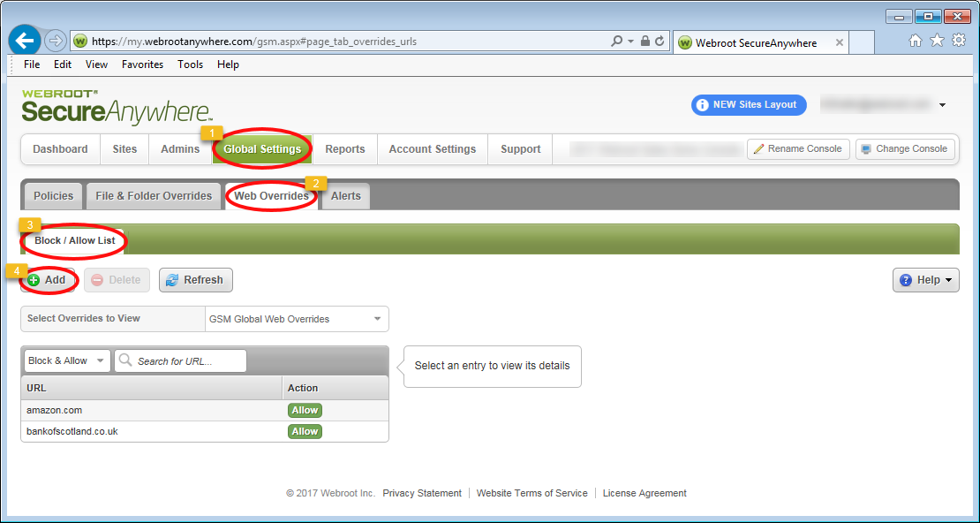Open the browser Home icon
This screenshot has width=980, height=523.
click(x=915, y=41)
